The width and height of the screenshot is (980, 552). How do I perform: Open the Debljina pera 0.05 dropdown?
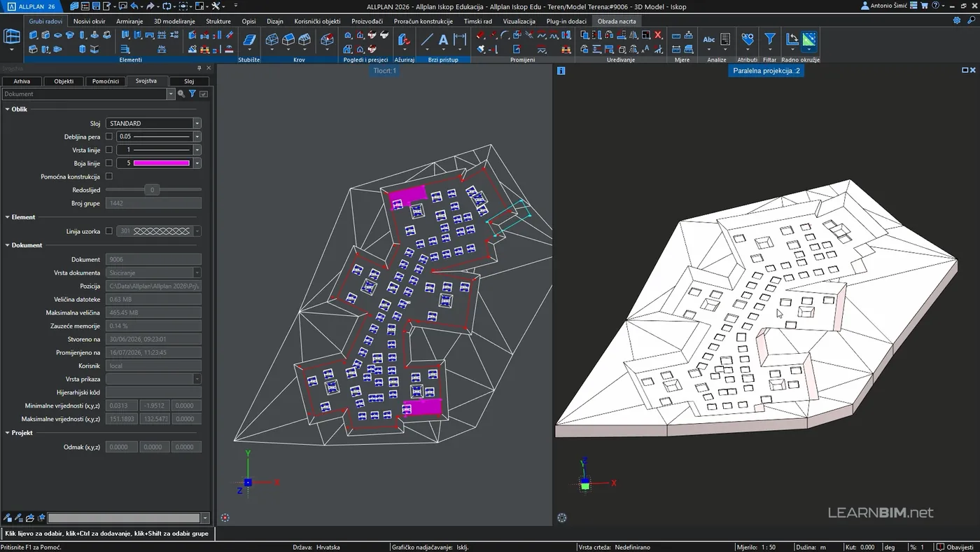tap(197, 137)
